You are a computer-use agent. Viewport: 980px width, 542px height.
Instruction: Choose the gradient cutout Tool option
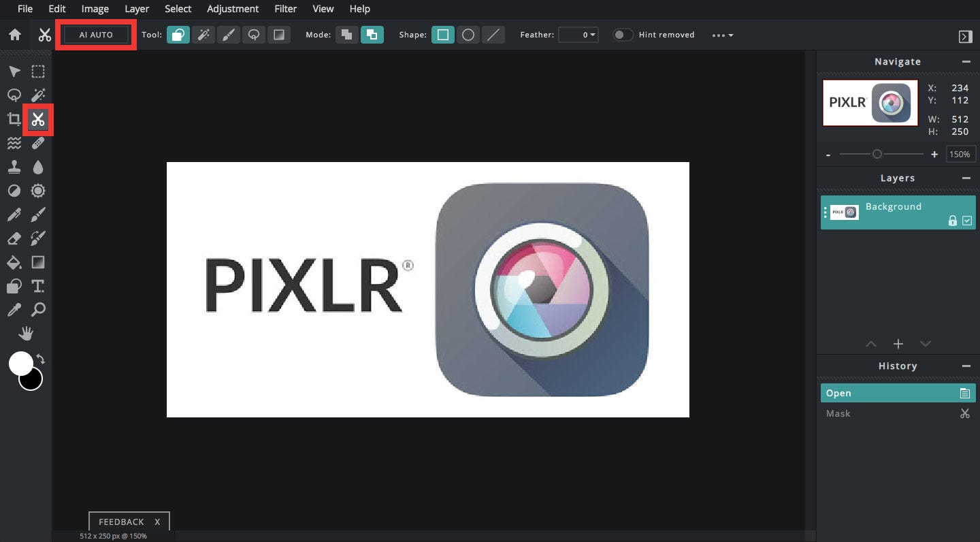click(279, 35)
